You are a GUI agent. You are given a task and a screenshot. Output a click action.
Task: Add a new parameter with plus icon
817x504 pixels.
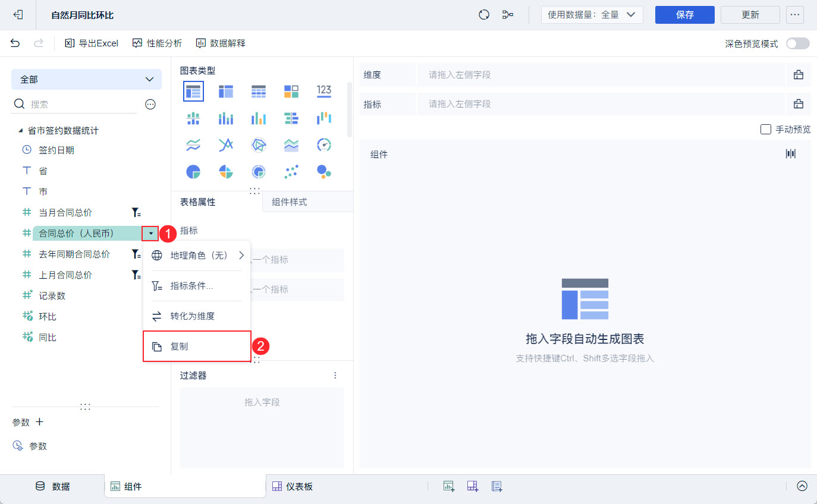[40, 422]
